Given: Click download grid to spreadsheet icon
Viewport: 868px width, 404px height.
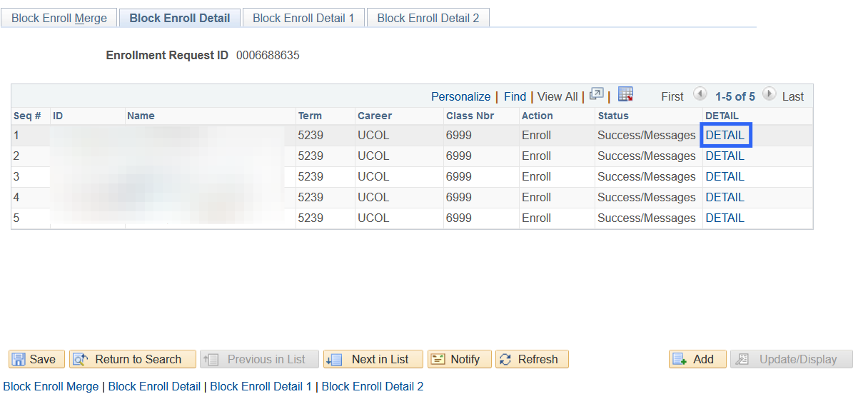Looking at the screenshot, I should click(x=625, y=95).
